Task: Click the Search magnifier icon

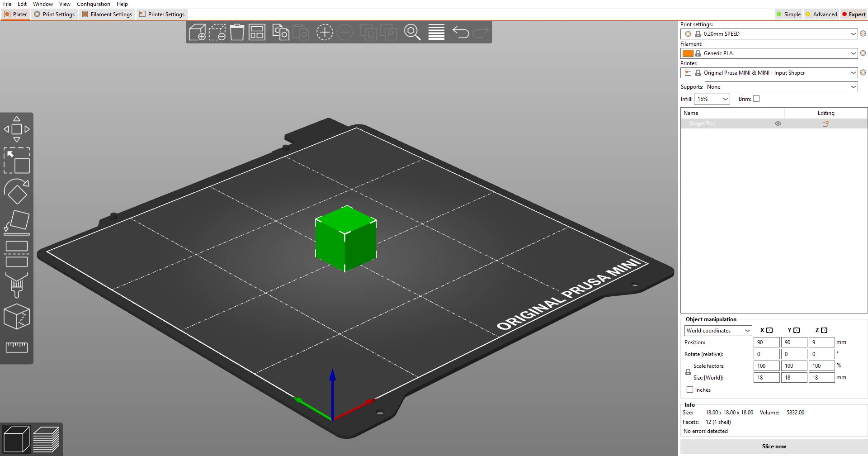Action: pos(412,33)
